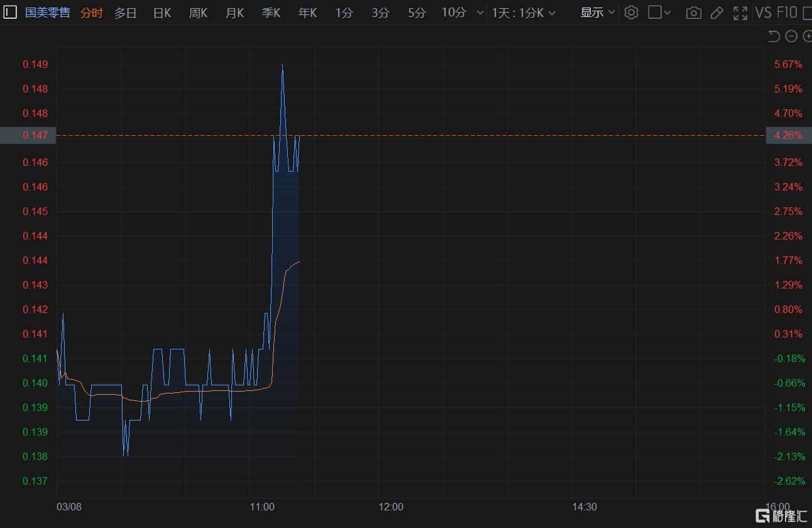812x528 pixels.
Task: Click 国美零售 stock name
Action: [48, 13]
